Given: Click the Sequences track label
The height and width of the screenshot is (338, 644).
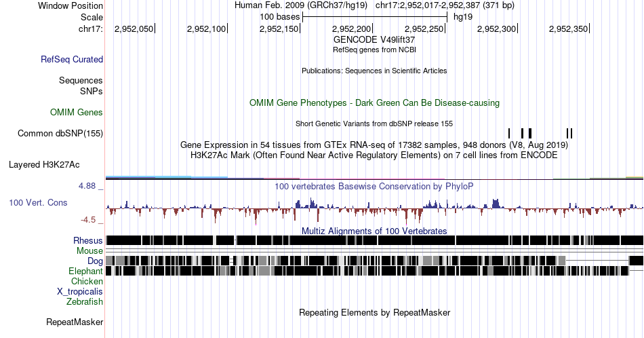Looking at the screenshot, I should (81, 80).
